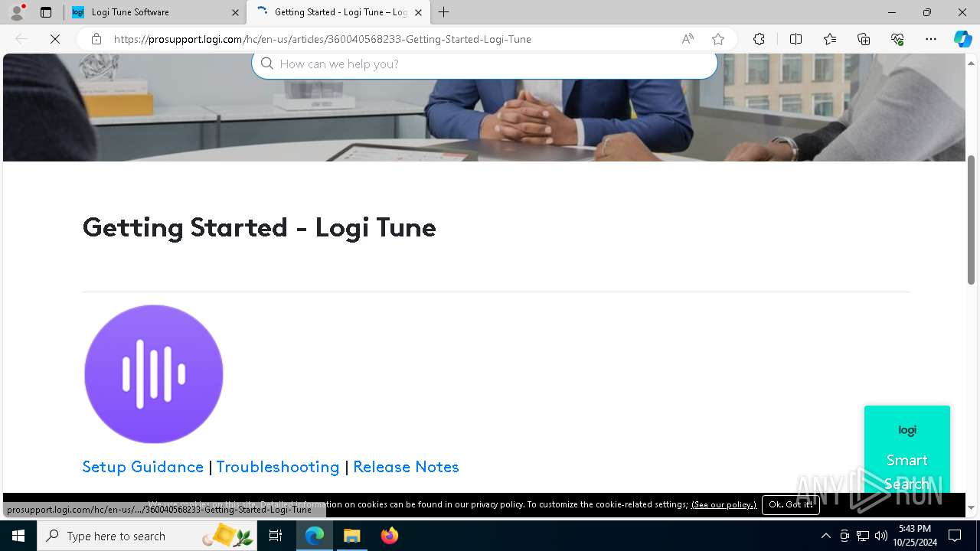Open a new browser tab
Screen dimensions: 980x551
click(444, 12)
